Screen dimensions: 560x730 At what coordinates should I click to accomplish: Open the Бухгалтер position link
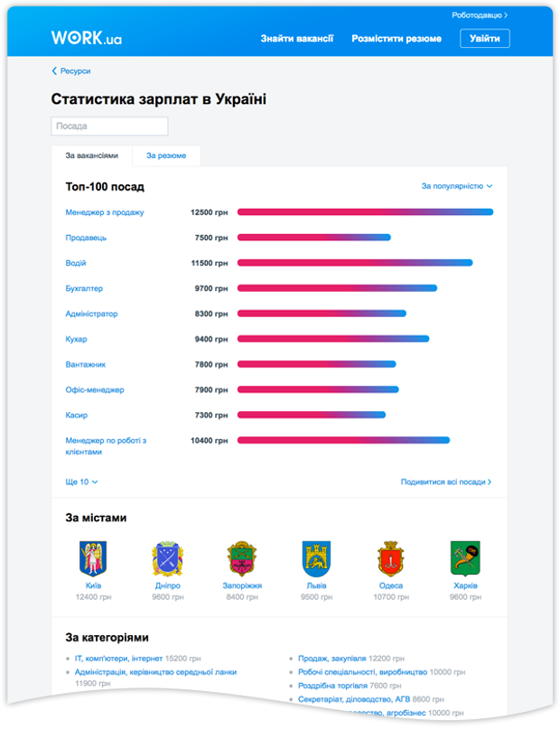coord(84,288)
